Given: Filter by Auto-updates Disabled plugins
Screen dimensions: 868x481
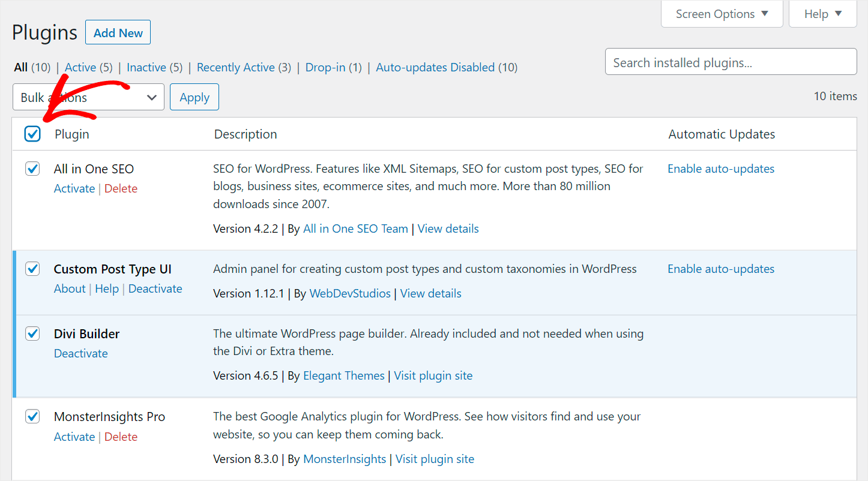Looking at the screenshot, I should [x=435, y=67].
